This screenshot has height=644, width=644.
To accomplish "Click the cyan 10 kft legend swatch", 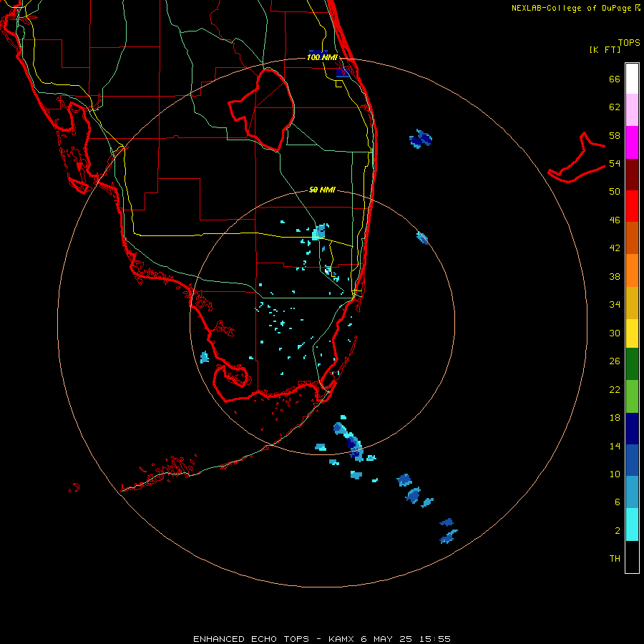I will [x=632, y=525].
